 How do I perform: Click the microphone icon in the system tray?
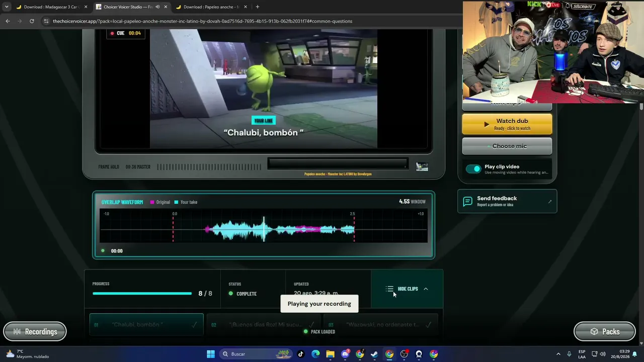(x=569, y=354)
